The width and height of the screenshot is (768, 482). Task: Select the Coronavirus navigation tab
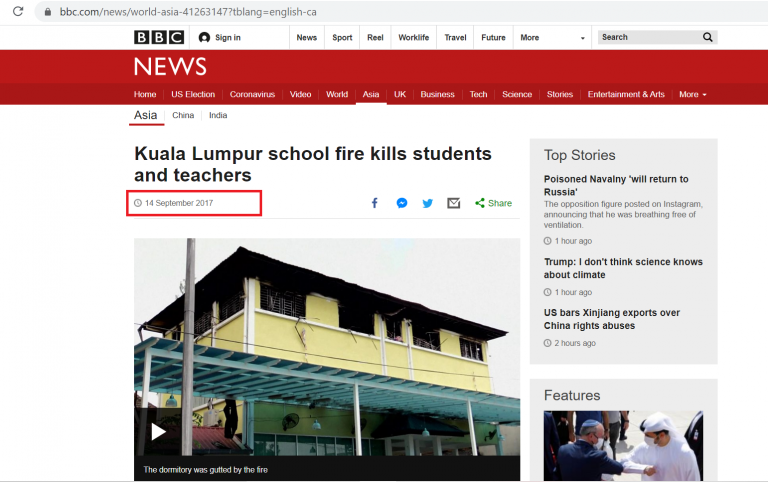tap(252, 94)
